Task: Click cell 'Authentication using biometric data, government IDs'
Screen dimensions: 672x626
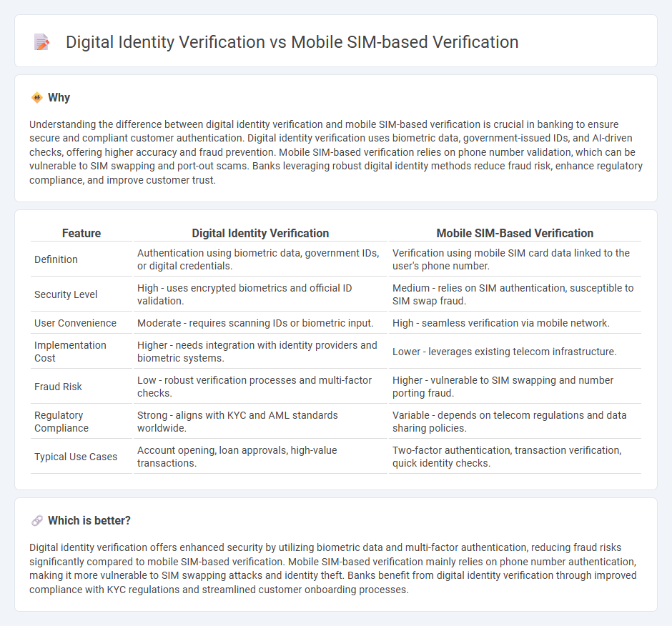Action: (260, 259)
